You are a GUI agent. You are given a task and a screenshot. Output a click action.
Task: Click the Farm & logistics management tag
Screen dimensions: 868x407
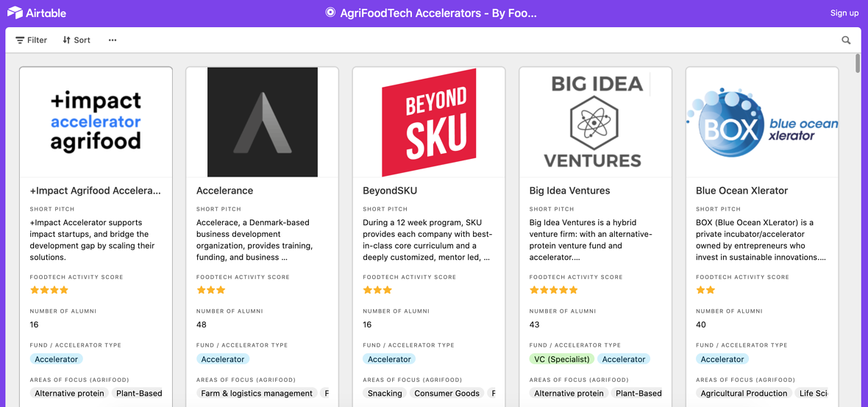coord(257,393)
